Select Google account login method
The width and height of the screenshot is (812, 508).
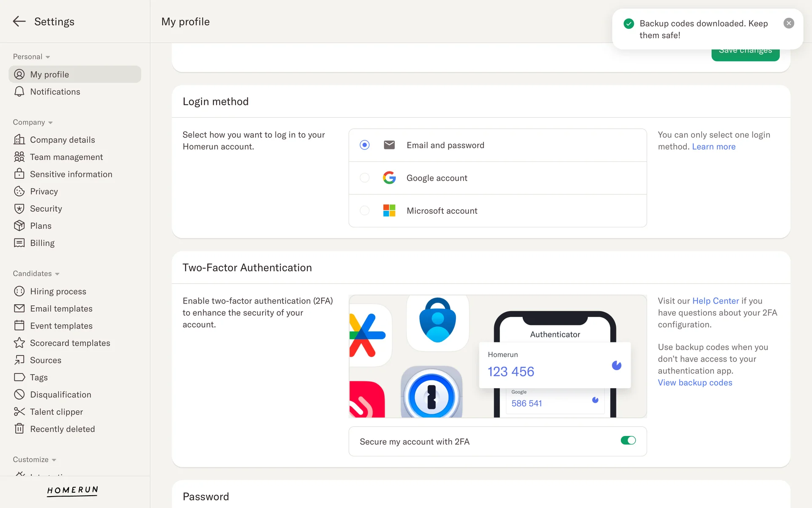click(364, 178)
